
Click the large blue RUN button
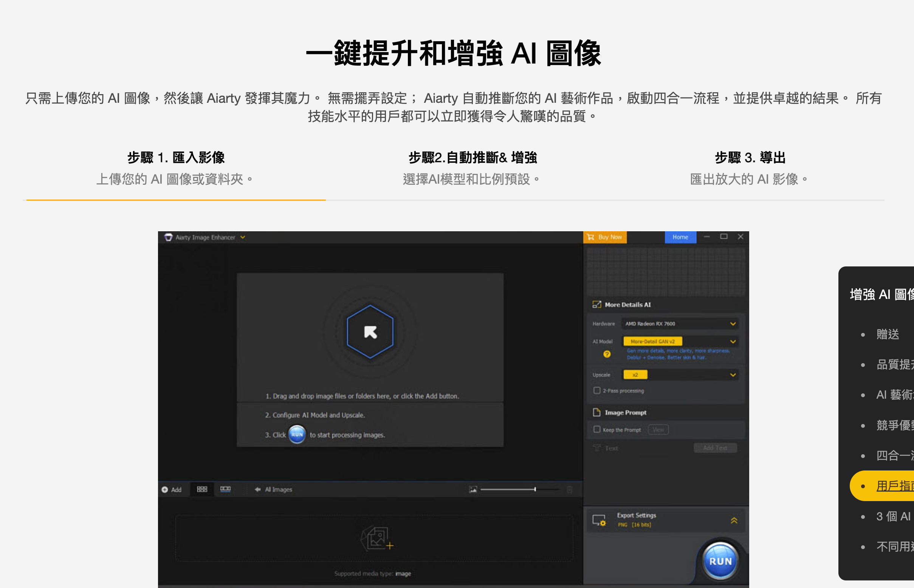(x=720, y=561)
